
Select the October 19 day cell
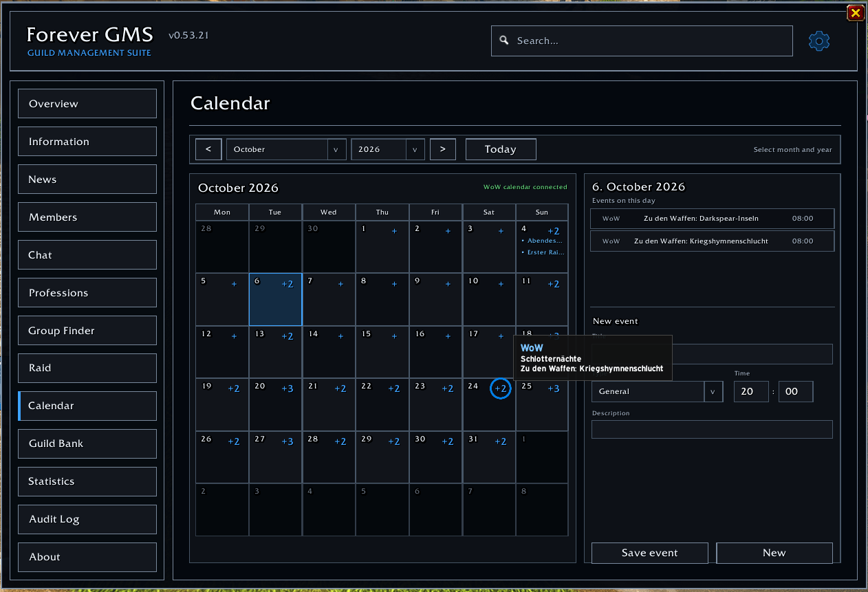coord(222,404)
